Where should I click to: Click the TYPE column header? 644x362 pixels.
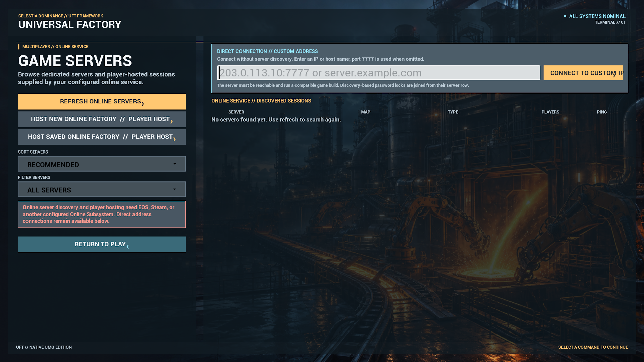tap(453, 112)
